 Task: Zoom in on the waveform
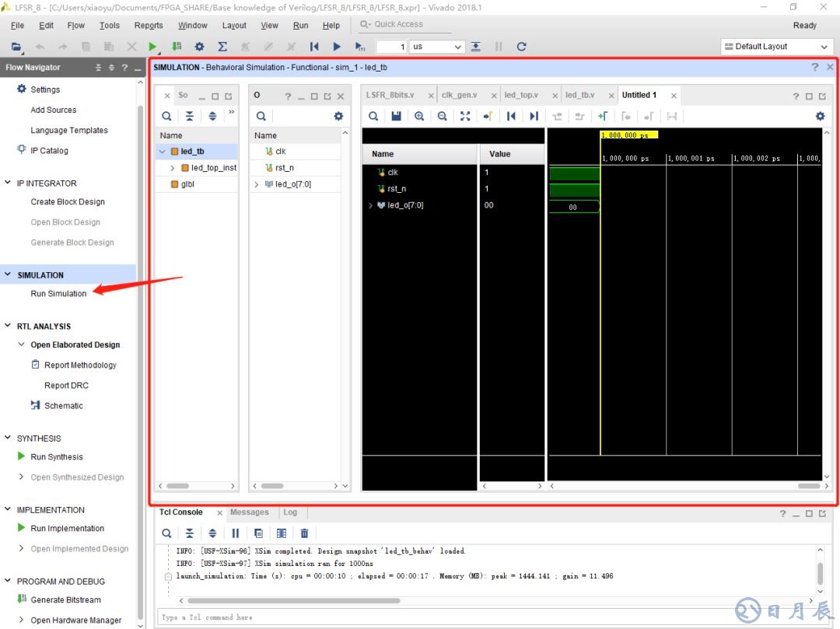[419, 116]
